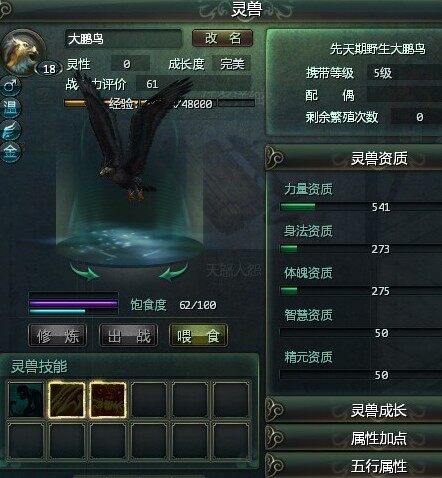The width and height of the screenshot is (442, 478).
Task: Rotate pet model with right green arrow
Action: pos(173,272)
